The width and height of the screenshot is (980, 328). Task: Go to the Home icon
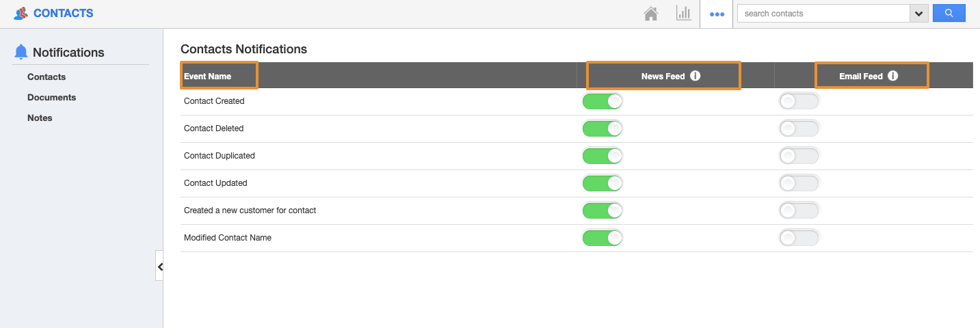651,14
